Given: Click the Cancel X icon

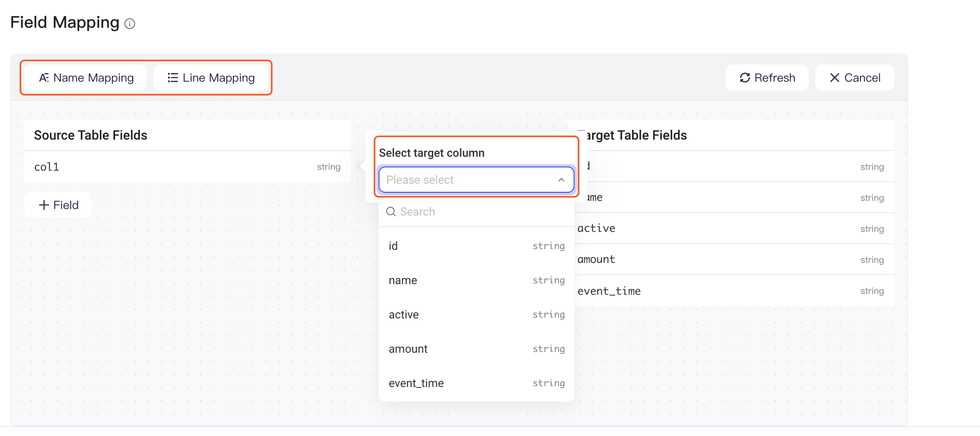Looking at the screenshot, I should click(835, 78).
